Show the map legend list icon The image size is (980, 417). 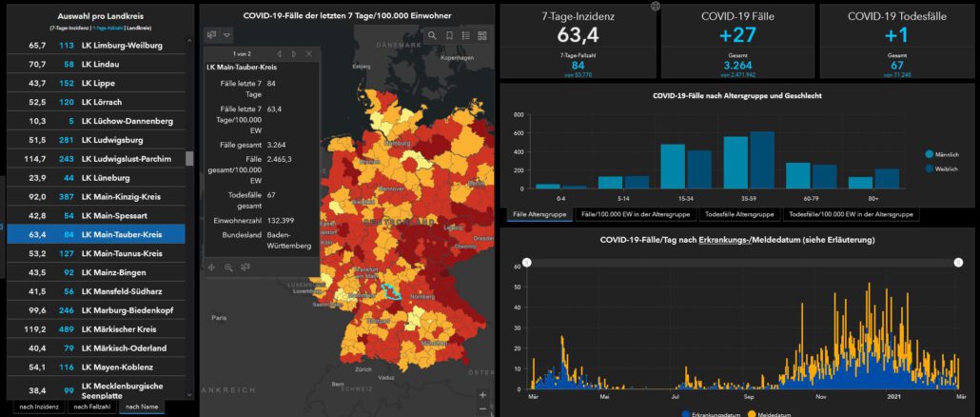click(x=465, y=35)
